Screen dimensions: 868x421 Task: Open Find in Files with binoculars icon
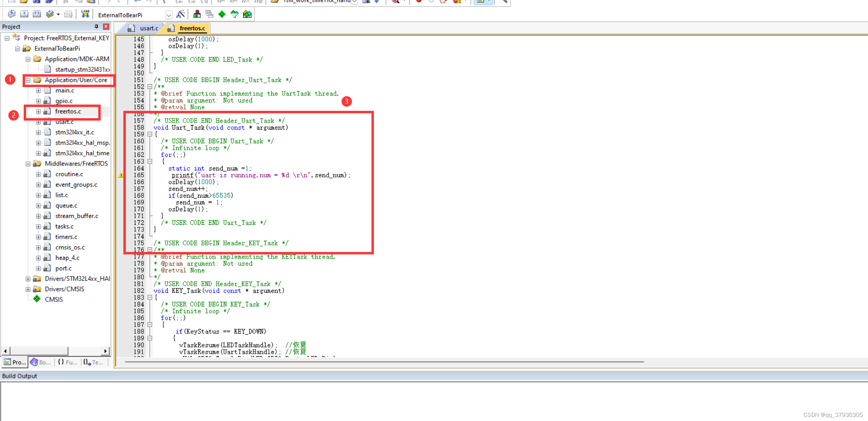tap(367, 2)
